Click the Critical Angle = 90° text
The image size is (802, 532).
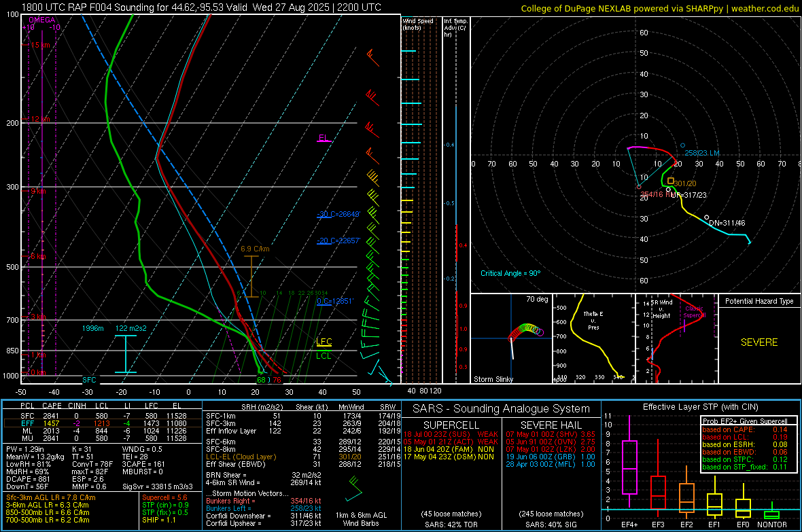pos(510,273)
